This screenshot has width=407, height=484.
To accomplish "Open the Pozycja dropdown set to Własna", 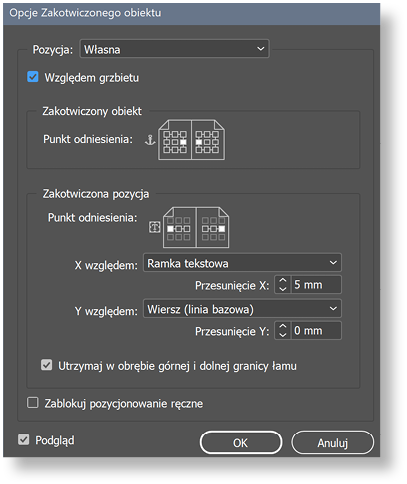I will [x=174, y=49].
